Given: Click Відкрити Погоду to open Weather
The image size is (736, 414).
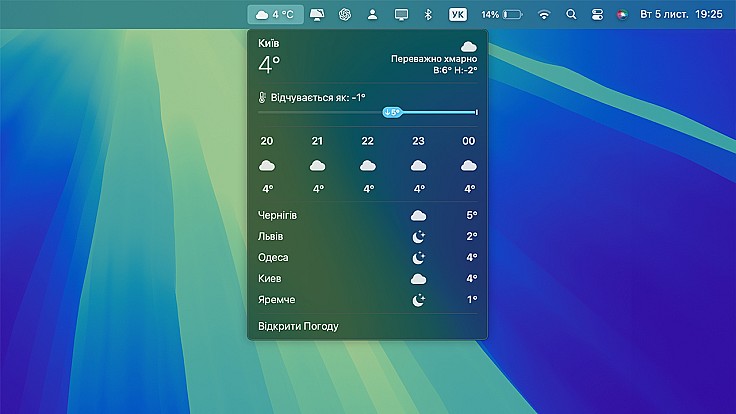Looking at the screenshot, I should [x=298, y=326].
